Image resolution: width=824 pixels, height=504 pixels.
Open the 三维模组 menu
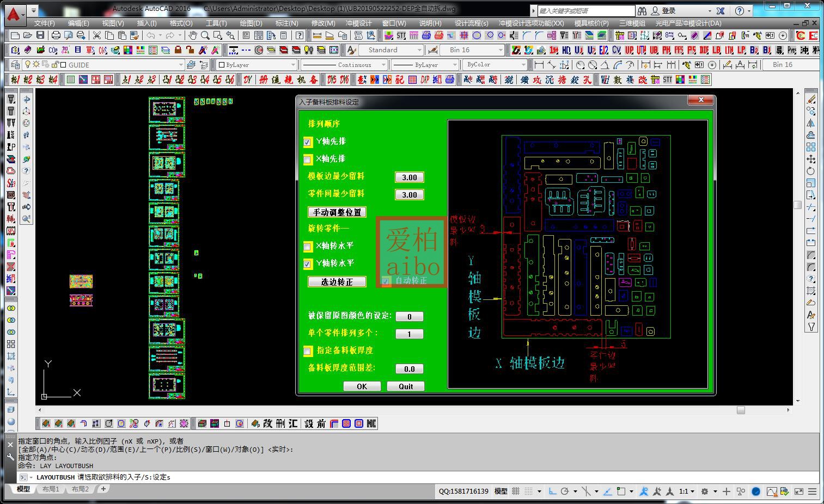coord(632,23)
